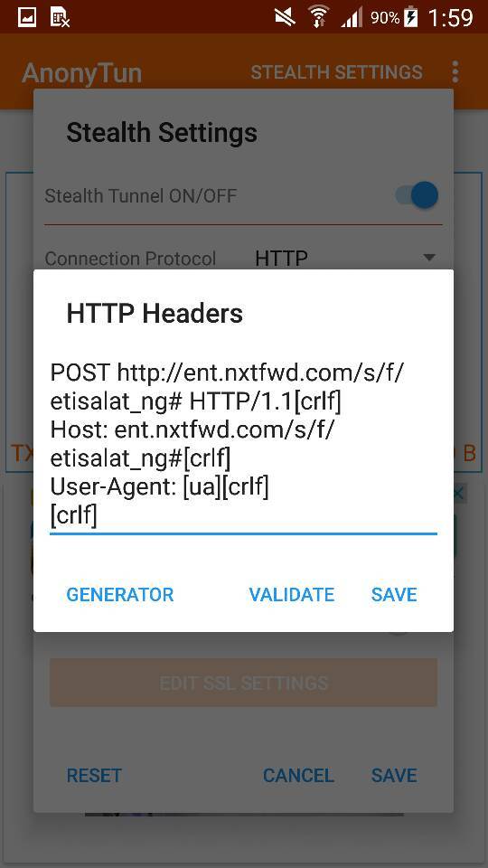Tap the SIM card error icon
Screen dimensions: 488x868
tap(60, 18)
